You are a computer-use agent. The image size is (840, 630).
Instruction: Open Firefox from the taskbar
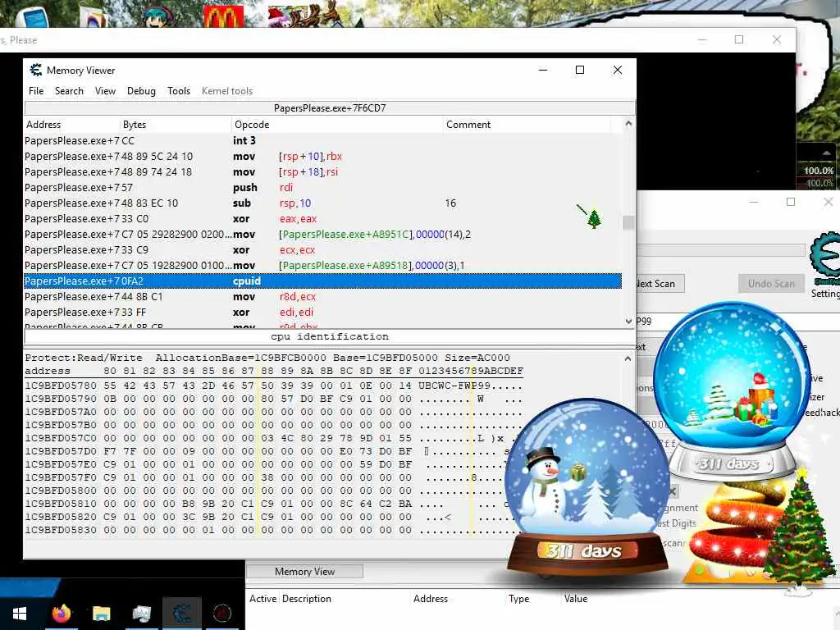pos(61,614)
